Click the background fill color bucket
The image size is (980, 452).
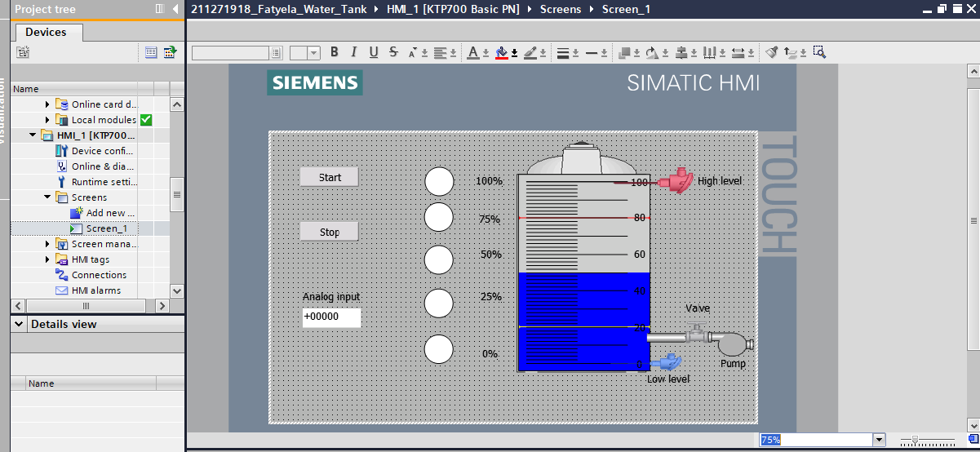(502, 52)
